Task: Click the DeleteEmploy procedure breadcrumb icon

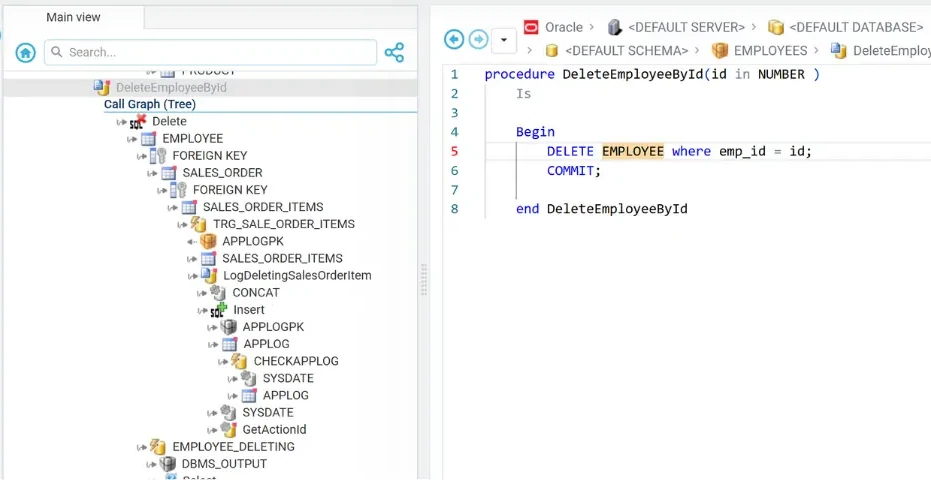Action: [839, 50]
